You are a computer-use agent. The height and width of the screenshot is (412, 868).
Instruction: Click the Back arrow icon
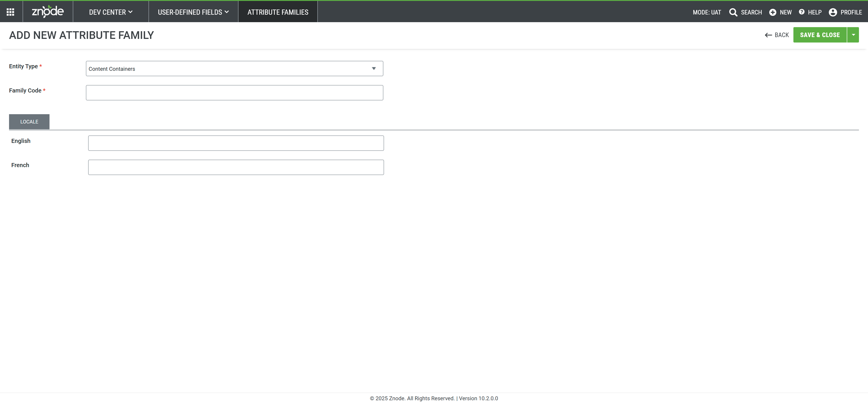(x=768, y=35)
